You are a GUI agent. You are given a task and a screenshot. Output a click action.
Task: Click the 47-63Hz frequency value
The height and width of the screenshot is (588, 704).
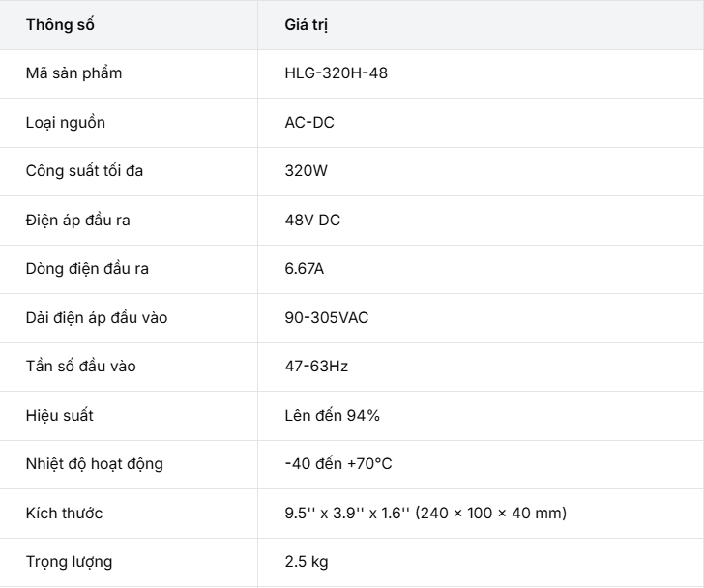tap(316, 367)
